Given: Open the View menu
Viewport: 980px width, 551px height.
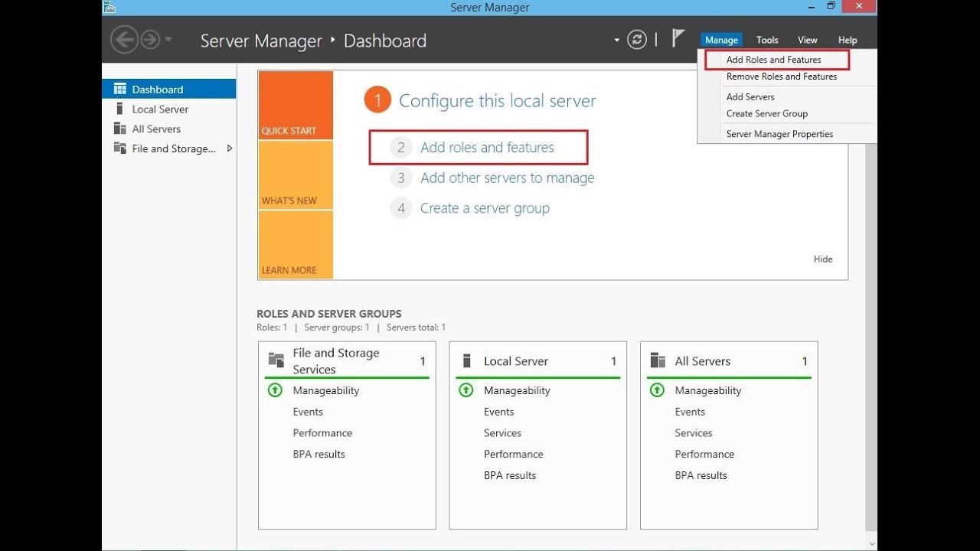Looking at the screenshot, I should 808,40.
